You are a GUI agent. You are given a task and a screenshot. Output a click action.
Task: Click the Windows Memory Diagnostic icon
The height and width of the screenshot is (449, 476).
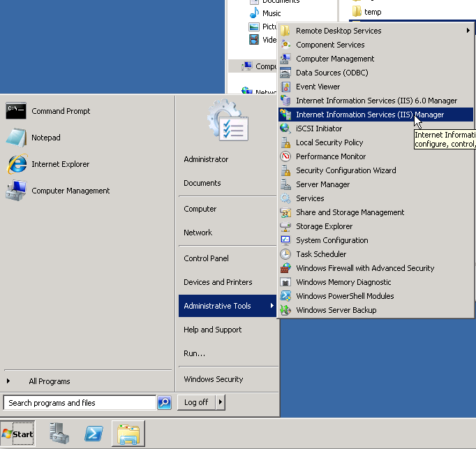tap(285, 282)
